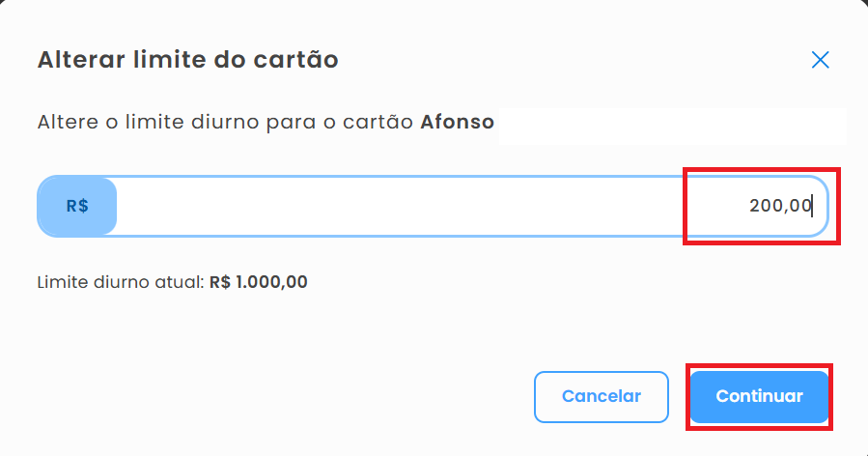
Task: Click the Limite diurno atual label
Action: 121,283
